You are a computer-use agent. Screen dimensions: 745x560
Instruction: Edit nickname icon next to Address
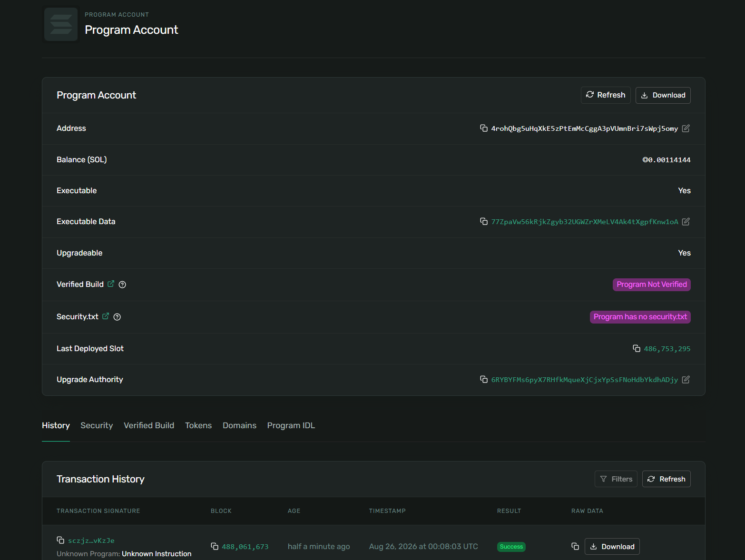click(x=686, y=128)
